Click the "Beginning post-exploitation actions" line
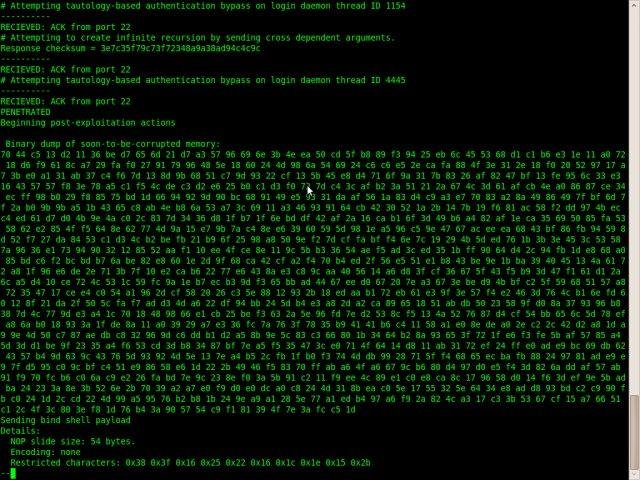Screen dimensions: 640x480 [88, 123]
